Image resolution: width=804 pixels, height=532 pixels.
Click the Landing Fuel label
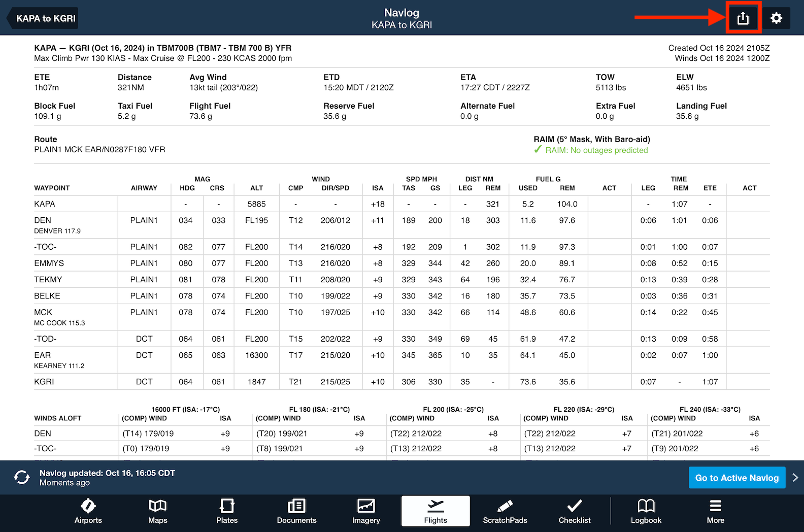point(701,106)
